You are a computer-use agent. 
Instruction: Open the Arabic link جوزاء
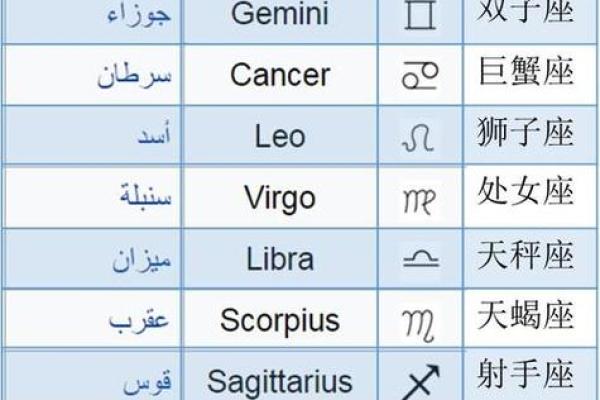pyautogui.click(x=139, y=15)
